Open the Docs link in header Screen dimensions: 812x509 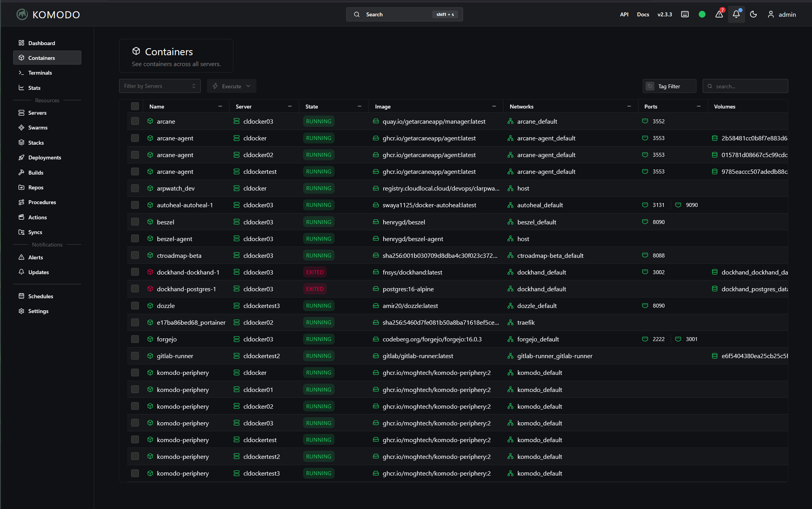[643, 14]
